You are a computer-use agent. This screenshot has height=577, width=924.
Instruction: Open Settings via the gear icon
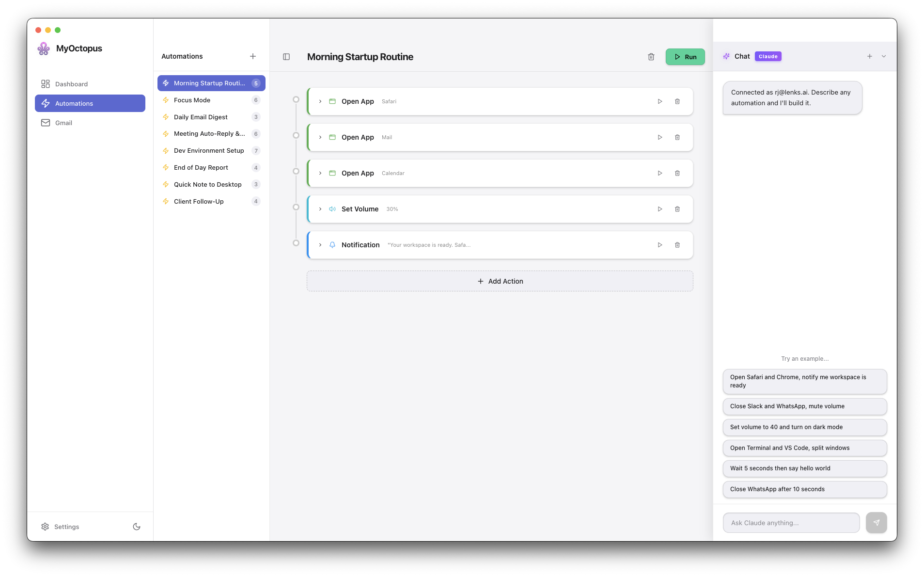(60, 527)
